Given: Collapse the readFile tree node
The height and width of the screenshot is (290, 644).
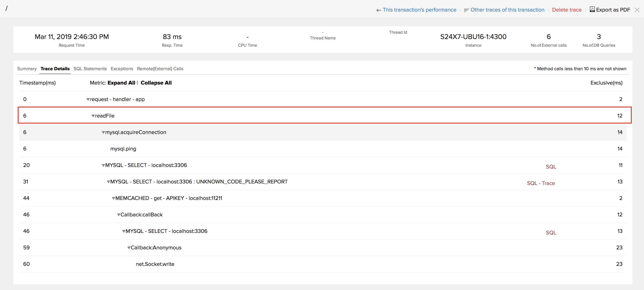Looking at the screenshot, I should pos(93,116).
